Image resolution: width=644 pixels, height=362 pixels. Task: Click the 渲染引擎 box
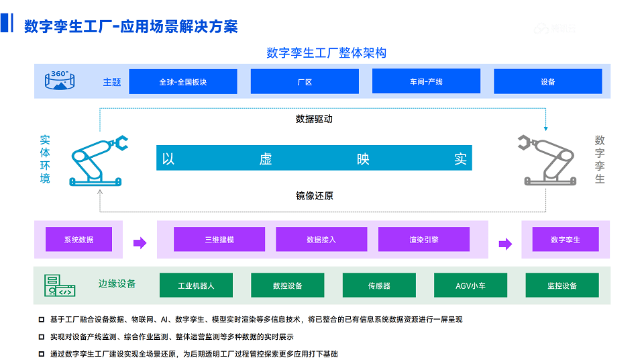click(x=424, y=239)
